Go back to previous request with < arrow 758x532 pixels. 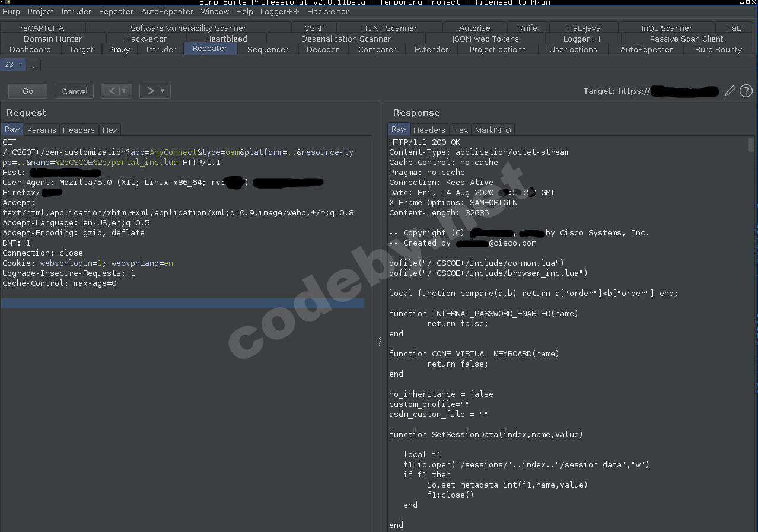coord(112,91)
